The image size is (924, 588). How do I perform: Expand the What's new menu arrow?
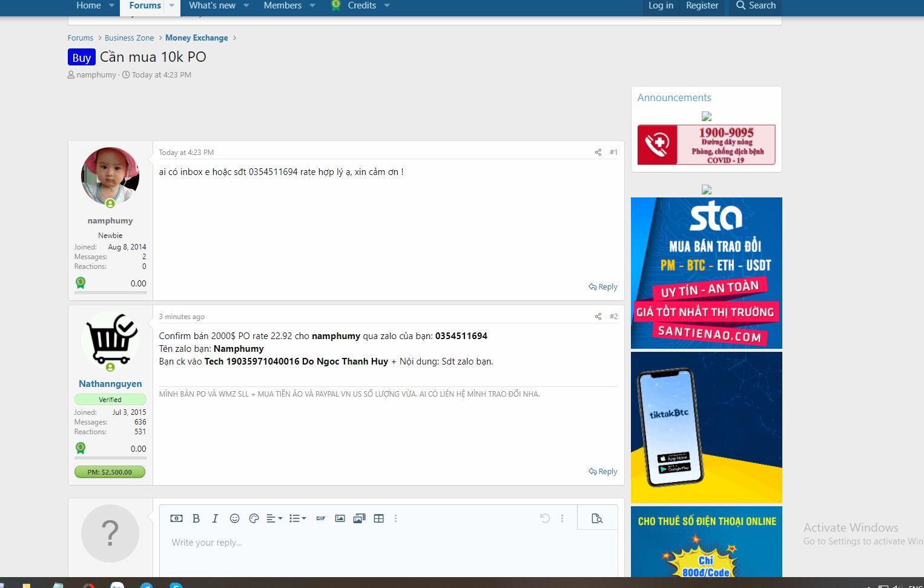[246, 5]
